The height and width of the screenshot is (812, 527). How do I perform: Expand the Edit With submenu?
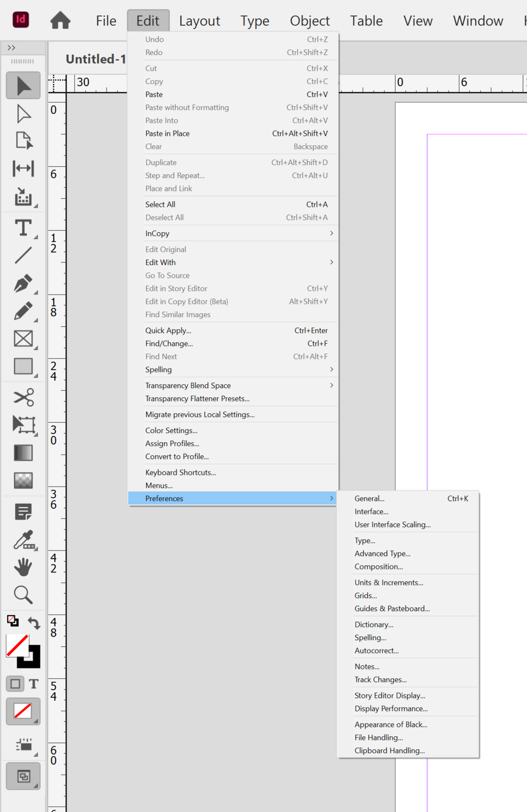(x=233, y=263)
